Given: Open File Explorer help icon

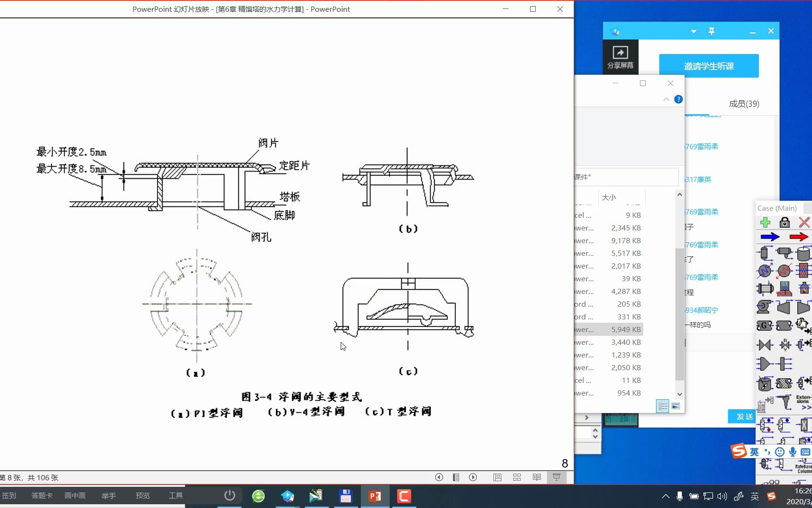Looking at the screenshot, I should pos(678,99).
